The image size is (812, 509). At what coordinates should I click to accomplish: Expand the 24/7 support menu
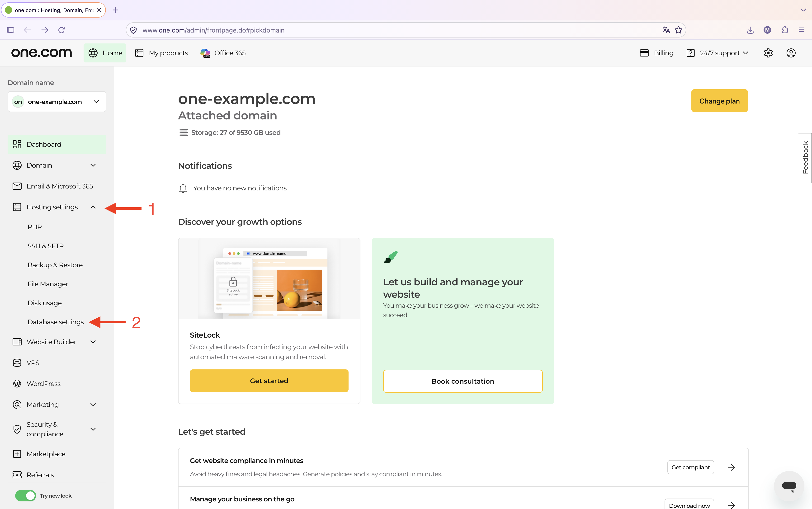tap(718, 53)
